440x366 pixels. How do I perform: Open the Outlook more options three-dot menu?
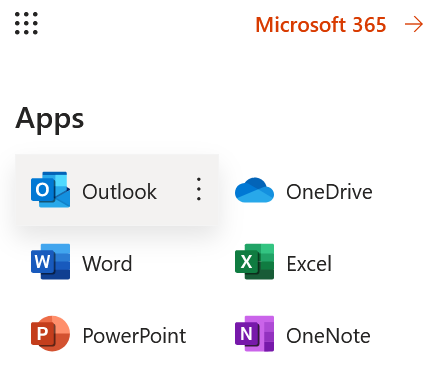click(199, 189)
